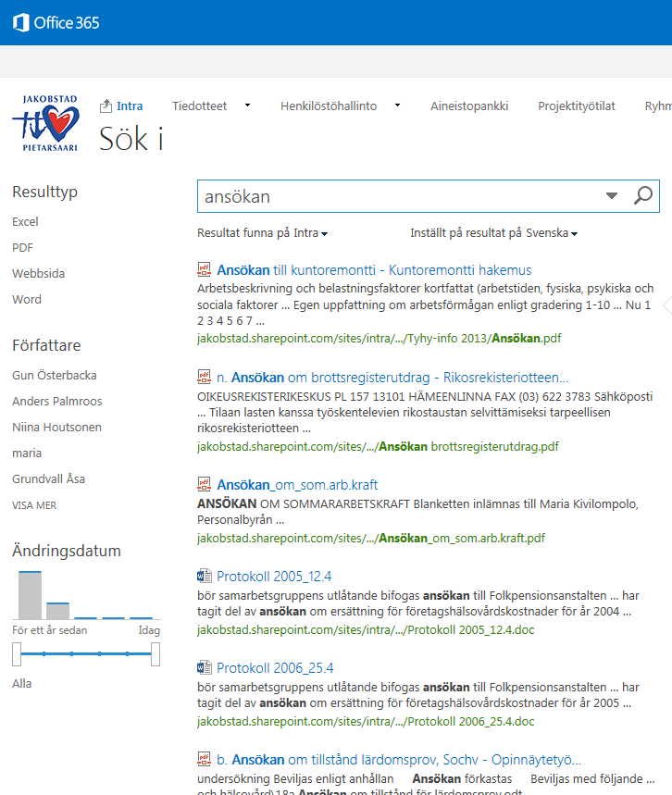Filter results by PDF type
672x795 pixels.
point(22,247)
